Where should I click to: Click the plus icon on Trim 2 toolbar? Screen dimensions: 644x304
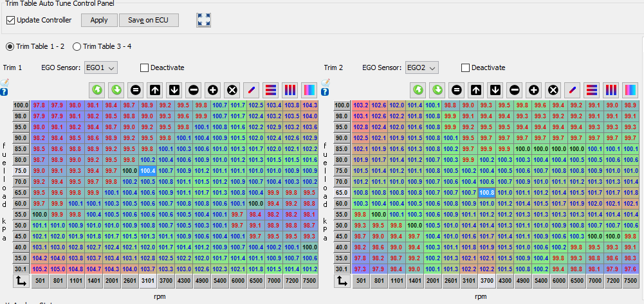533,90
